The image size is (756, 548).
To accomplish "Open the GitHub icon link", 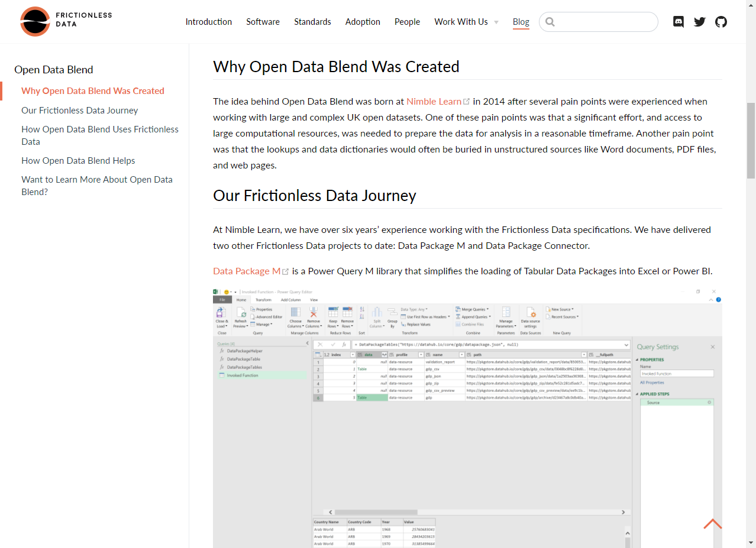I will [721, 22].
